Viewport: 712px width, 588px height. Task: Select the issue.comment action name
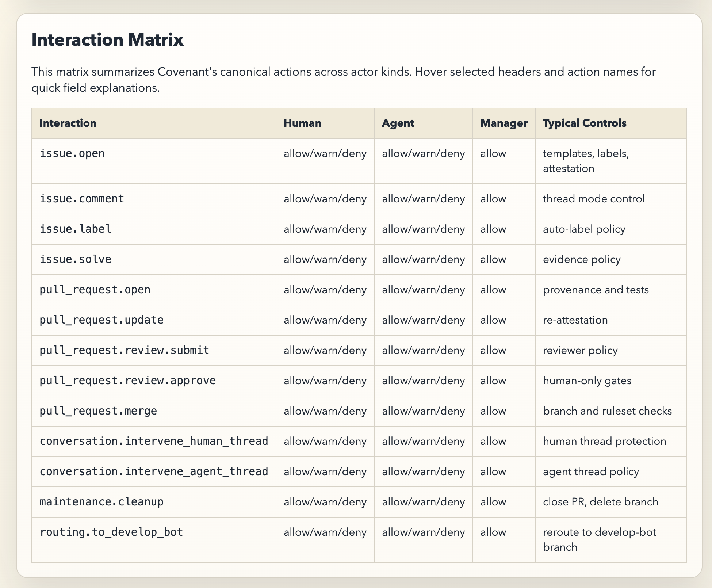(82, 199)
